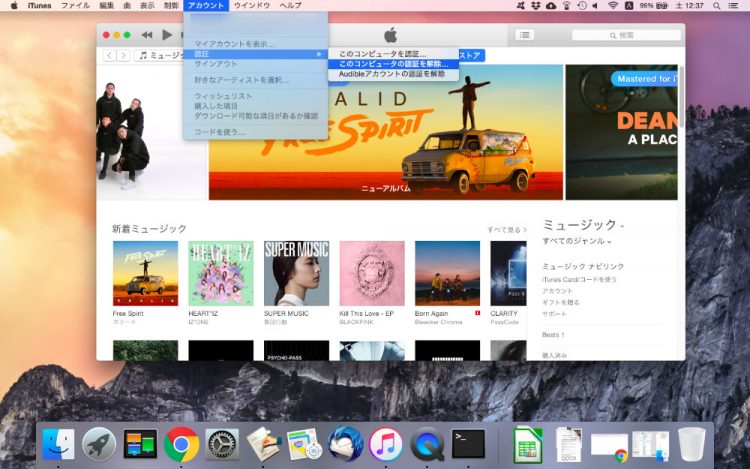Click the battery status indicator
The width and height of the screenshot is (750, 469).
654,6
